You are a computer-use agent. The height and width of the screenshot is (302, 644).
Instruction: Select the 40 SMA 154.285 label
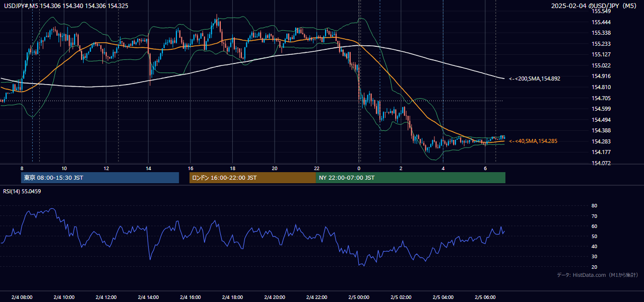[533, 141]
